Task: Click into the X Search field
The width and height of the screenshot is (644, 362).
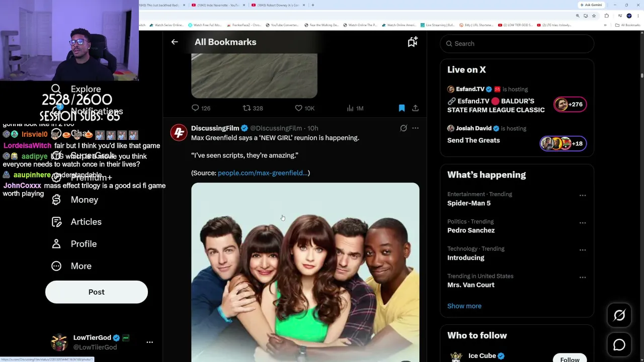Action: click(x=517, y=44)
